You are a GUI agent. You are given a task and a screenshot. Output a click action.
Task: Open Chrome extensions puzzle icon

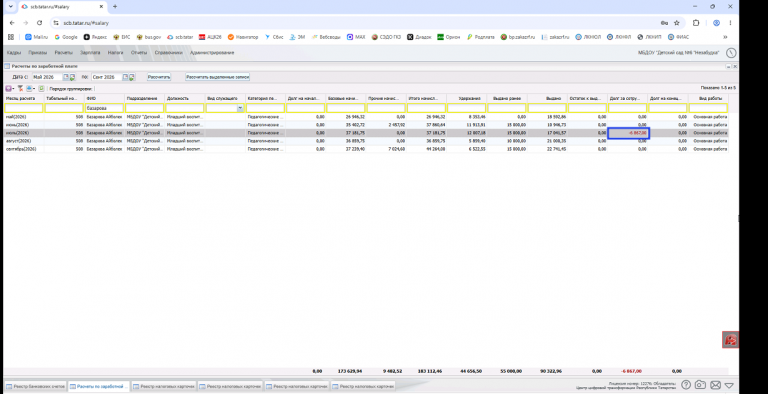pos(696,23)
